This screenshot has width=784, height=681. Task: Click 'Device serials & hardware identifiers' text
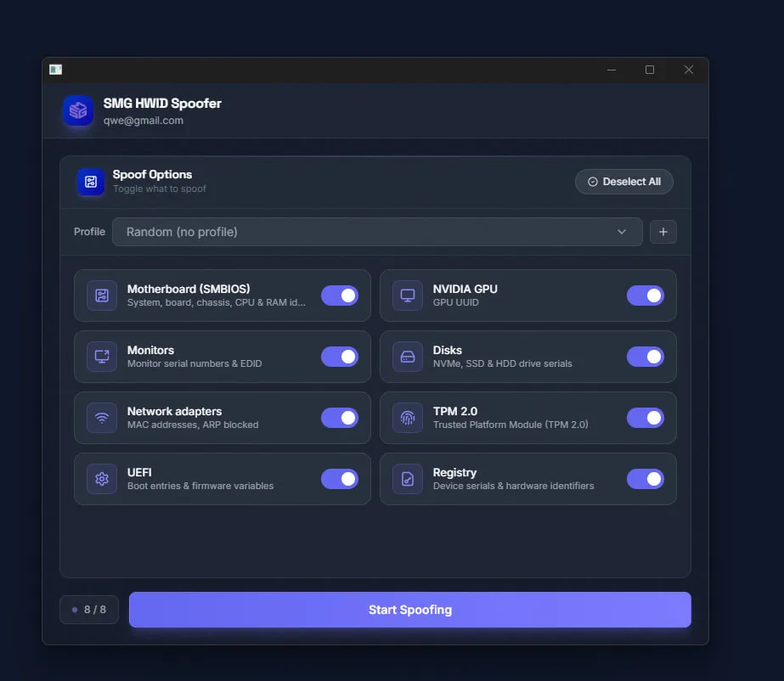(x=513, y=486)
